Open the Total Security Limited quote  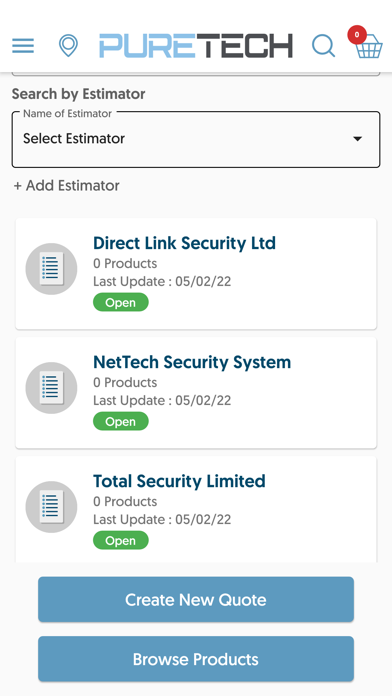click(196, 509)
